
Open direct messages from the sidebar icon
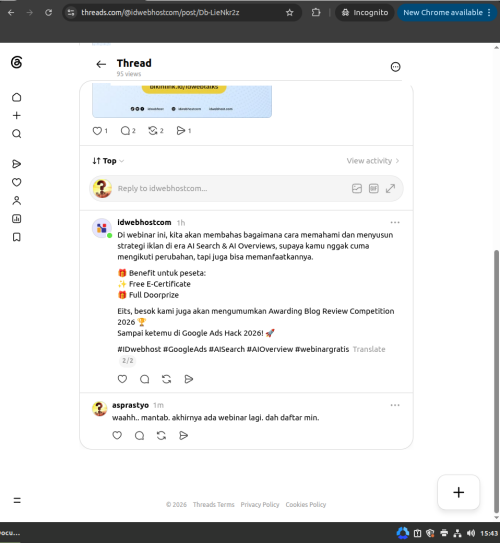click(17, 164)
